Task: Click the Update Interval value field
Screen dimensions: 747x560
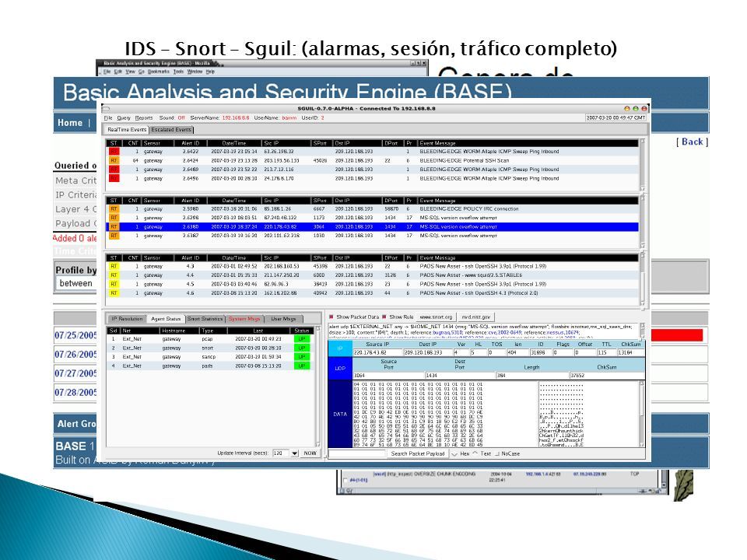Action: tap(281, 453)
